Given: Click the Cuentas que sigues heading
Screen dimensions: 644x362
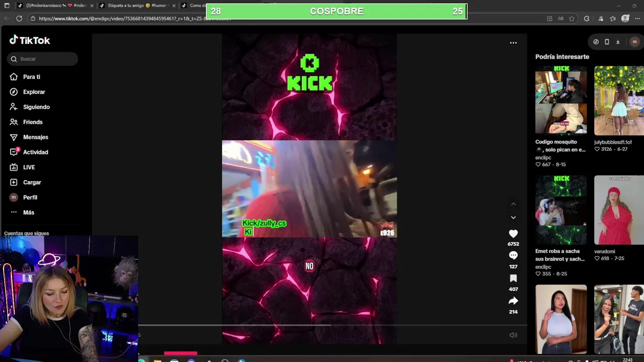Looking at the screenshot, I should [26, 233].
